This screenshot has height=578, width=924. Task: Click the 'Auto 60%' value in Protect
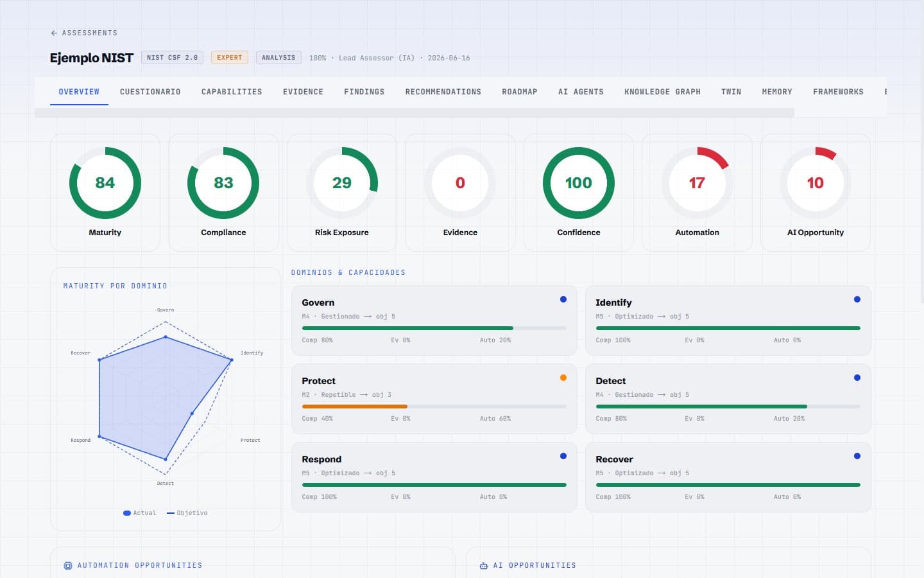[495, 419]
